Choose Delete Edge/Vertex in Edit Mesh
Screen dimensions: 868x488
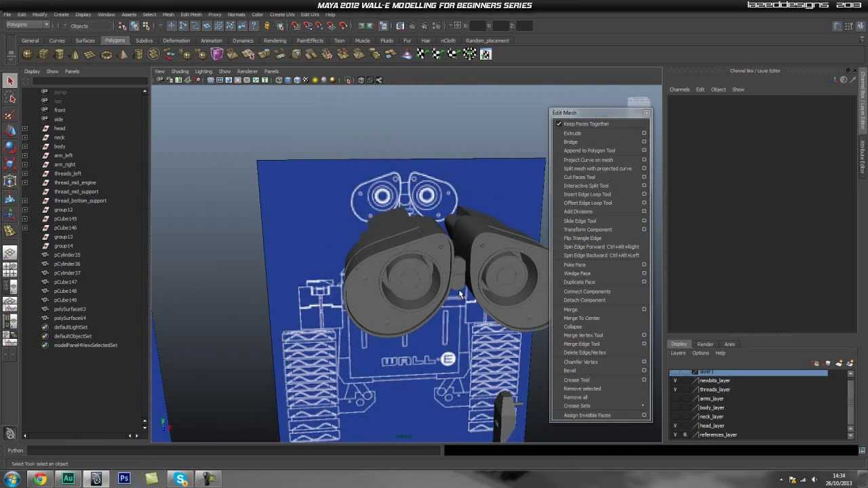tap(585, 352)
